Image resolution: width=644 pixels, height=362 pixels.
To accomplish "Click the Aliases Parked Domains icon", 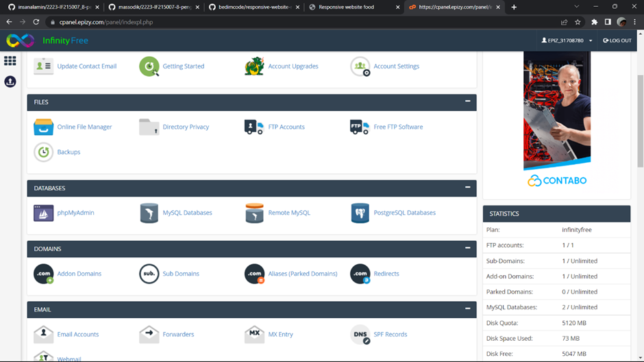I will pyautogui.click(x=254, y=274).
